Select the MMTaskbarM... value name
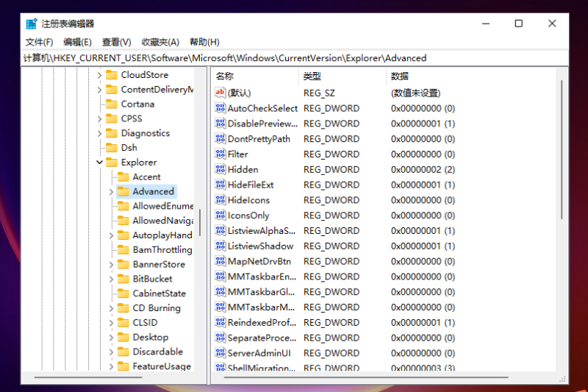 261,307
